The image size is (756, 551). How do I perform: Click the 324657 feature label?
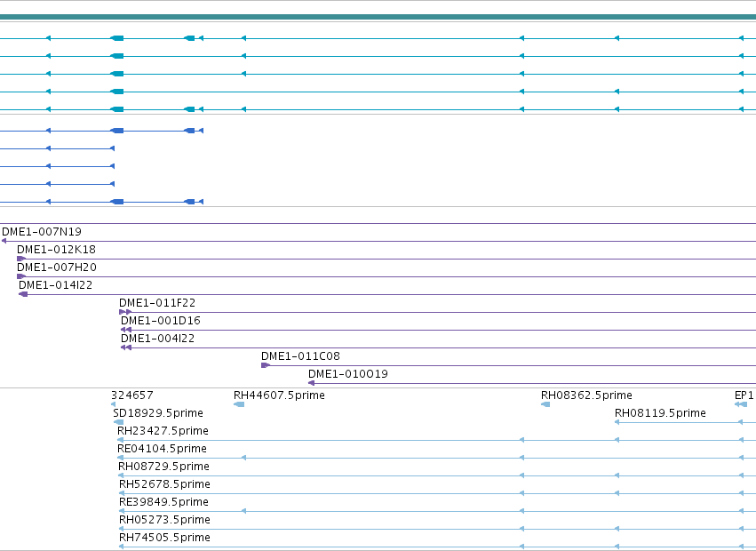(132, 395)
